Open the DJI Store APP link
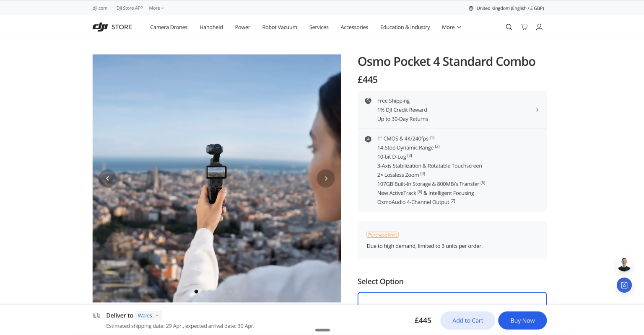Viewport: 644px width, 335px height. pyautogui.click(x=130, y=8)
